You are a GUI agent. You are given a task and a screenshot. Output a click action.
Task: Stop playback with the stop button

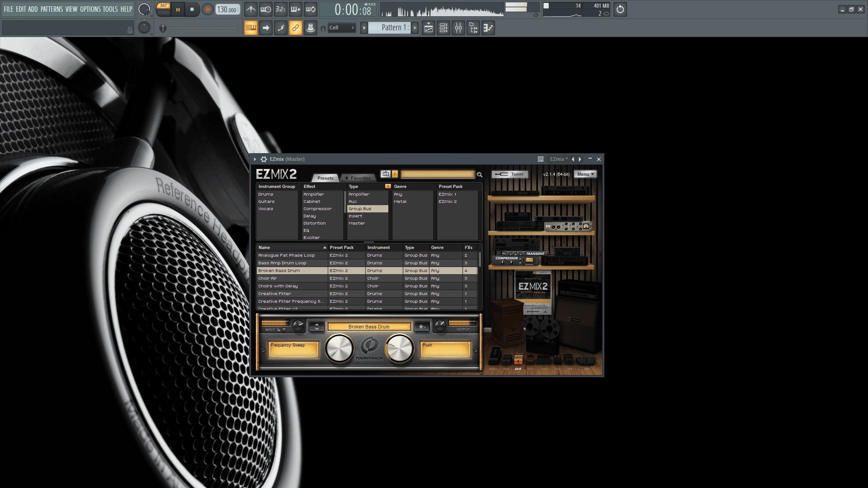pyautogui.click(x=192, y=9)
